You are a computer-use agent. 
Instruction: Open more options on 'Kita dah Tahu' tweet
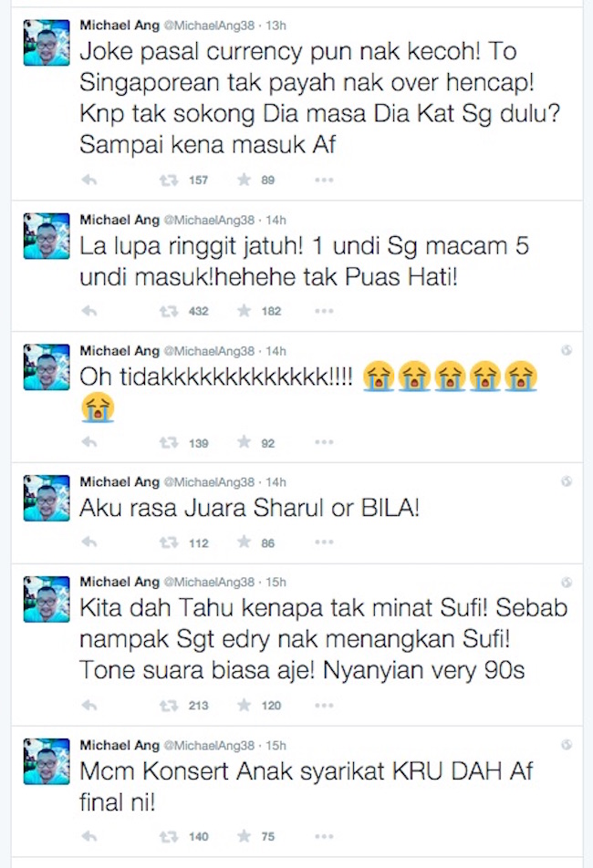click(324, 706)
